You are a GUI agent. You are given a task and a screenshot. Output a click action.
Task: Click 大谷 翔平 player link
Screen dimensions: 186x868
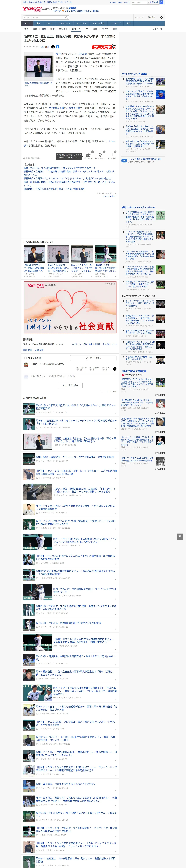pos(39,350)
